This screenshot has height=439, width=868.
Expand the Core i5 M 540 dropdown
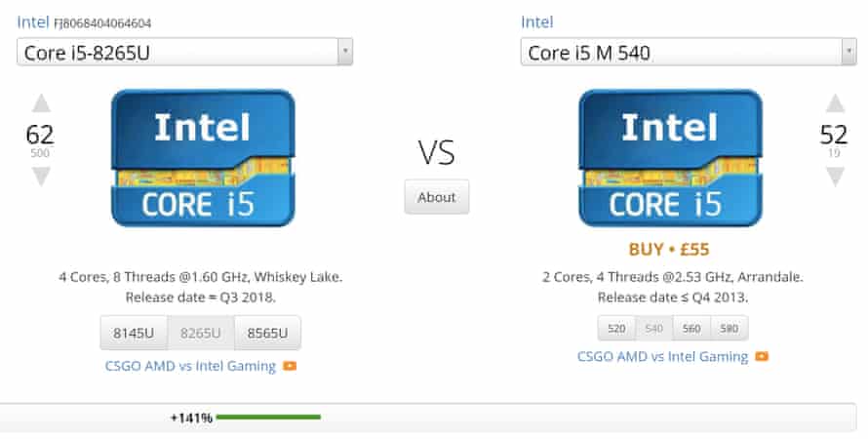pyautogui.click(x=848, y=53)
